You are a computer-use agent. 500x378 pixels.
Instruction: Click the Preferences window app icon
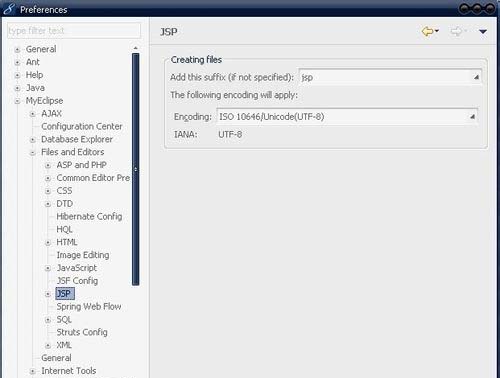point(9,9)
